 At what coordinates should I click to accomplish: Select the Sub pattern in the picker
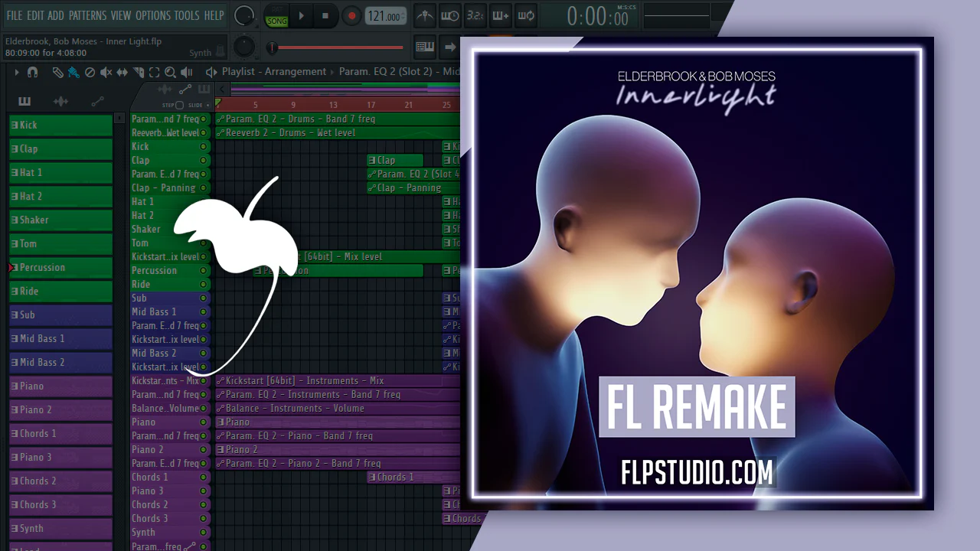tap(60, 315)
